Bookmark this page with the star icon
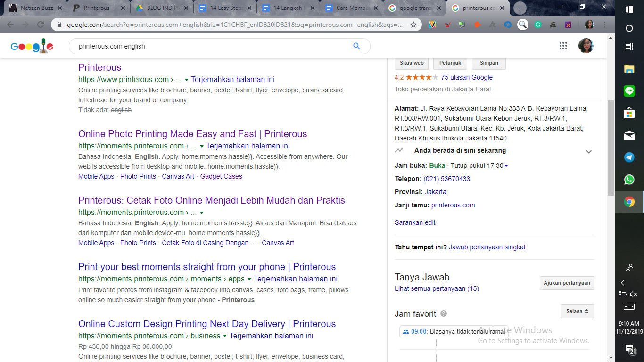This screenshot has width=644, height=362. coord(413,25)
